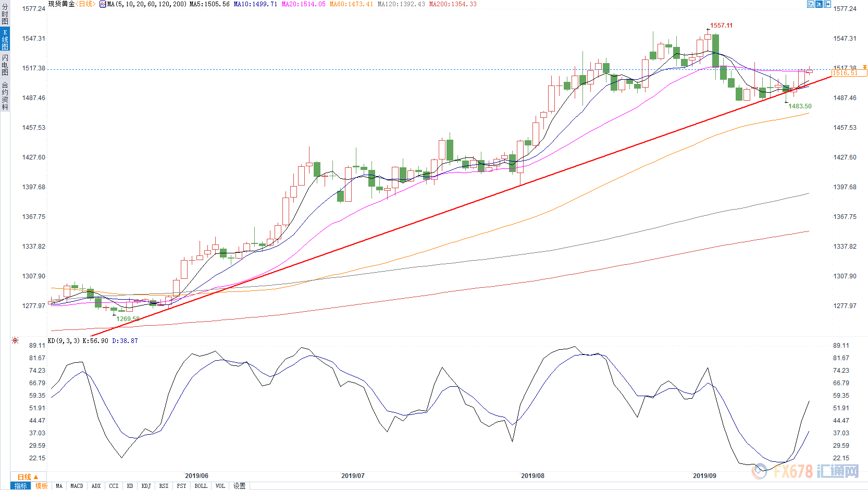Click the 2019/09 date label
Viewport: 868px width, 490px height.
coord(704,476)
